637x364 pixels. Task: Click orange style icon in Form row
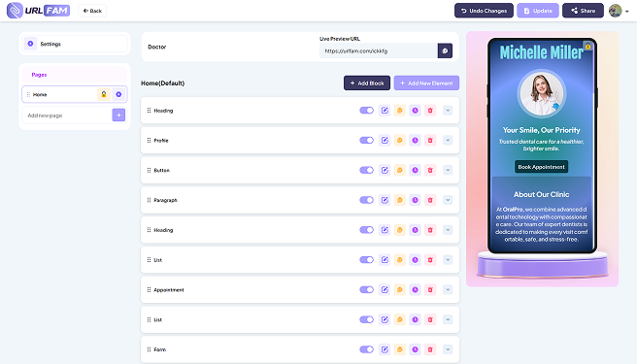pos(400,349)
